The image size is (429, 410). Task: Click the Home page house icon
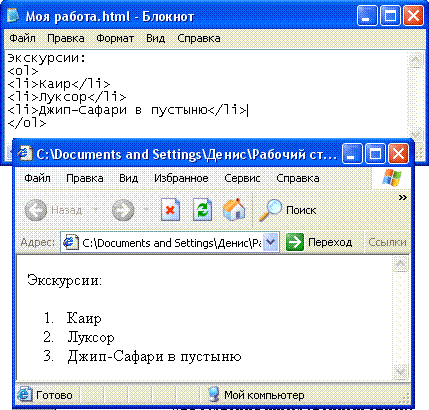tap(234, 210)
